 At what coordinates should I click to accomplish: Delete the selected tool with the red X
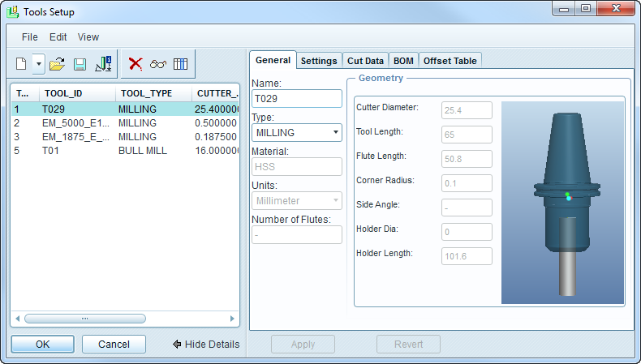pyautogui.click(x=136, y=64)
